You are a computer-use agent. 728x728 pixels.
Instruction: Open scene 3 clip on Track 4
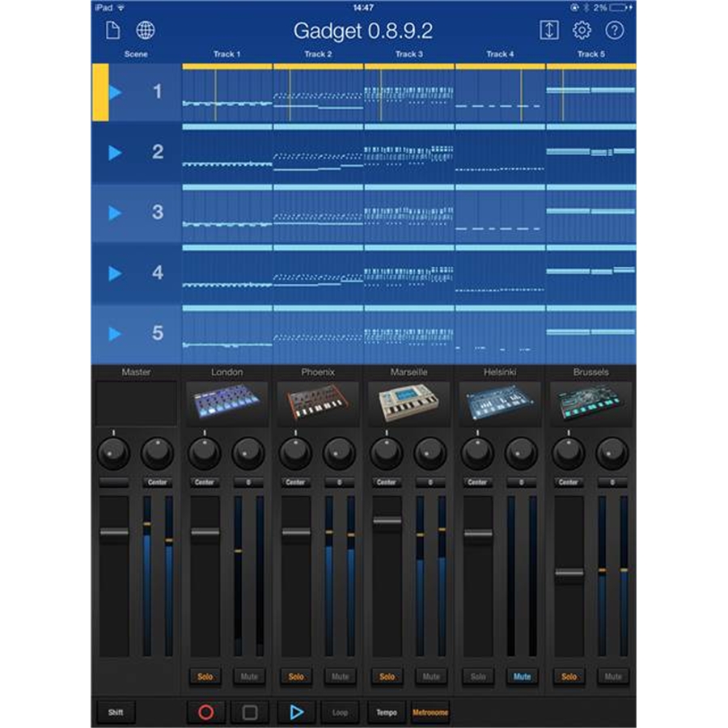click(x=500, y=214)
